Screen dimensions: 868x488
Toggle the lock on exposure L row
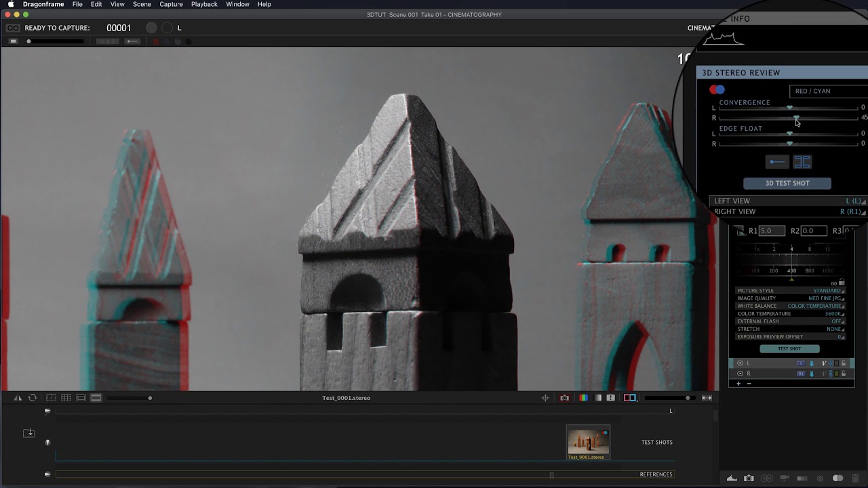pos(844,363)
